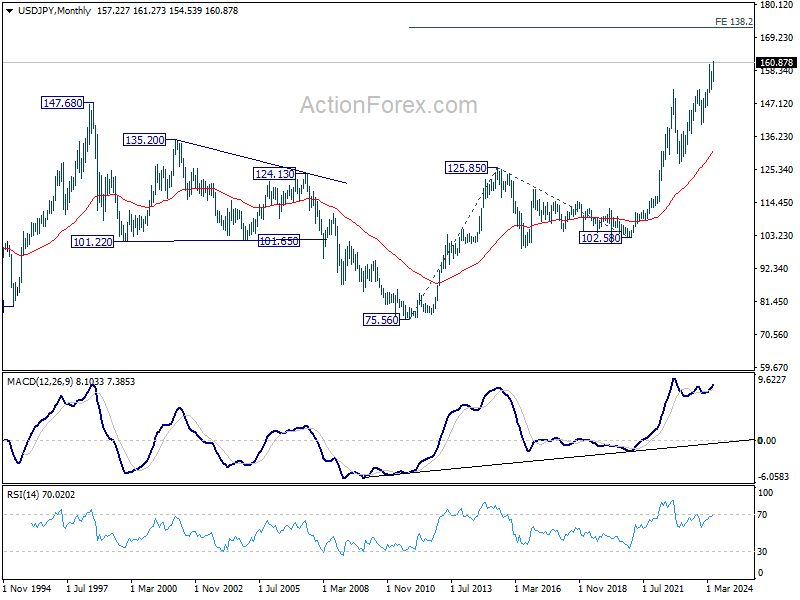Image resolution: width=800 pixels, height=600 pixels.
Task: Click the 101.220 support level label
Action: pos(92,242)
